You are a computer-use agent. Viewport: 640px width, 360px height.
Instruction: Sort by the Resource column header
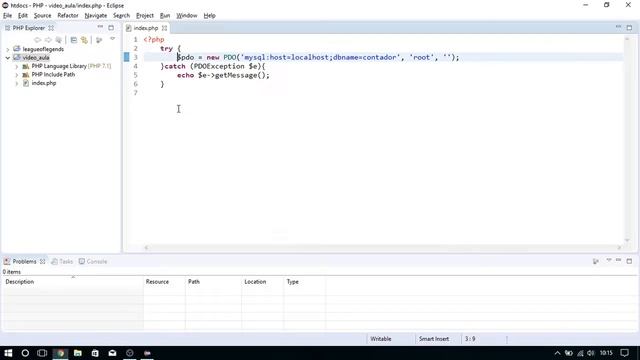click(164, 282)
